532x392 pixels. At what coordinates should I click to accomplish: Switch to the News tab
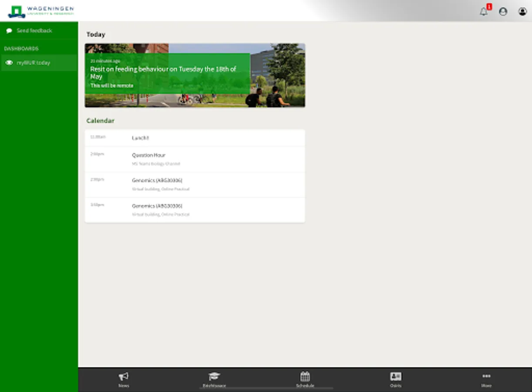click(124, 380)
